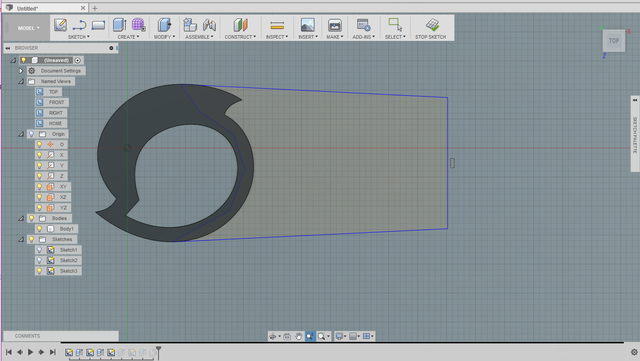Click the STOP SKETCH label
This screenshot has width=640, height=361.
[431, 37]
